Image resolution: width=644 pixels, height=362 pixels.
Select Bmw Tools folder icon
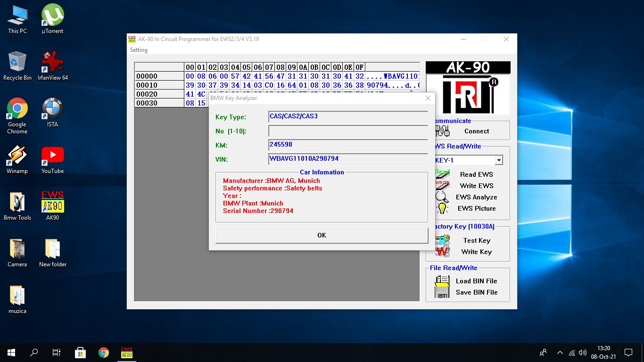tap(17, 206)
